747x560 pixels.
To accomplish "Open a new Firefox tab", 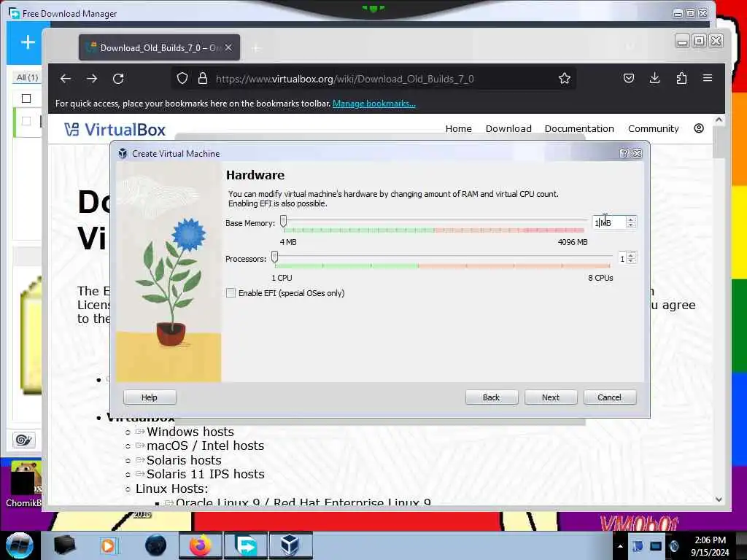I will 256,48.
